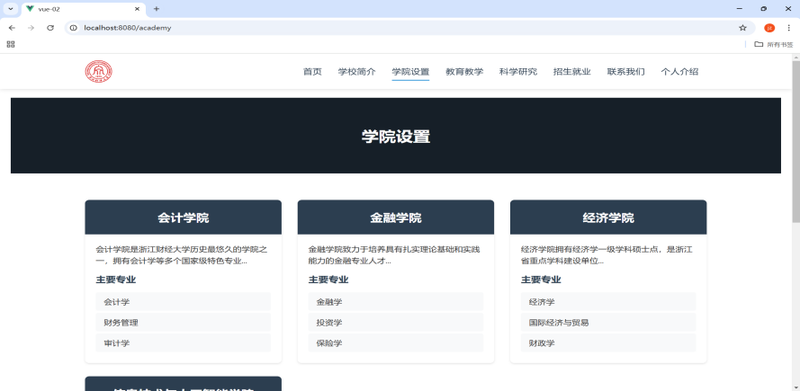Screen dimensions: 800x391
Task: Open new tab with plus button
Action: click(156, 9)
